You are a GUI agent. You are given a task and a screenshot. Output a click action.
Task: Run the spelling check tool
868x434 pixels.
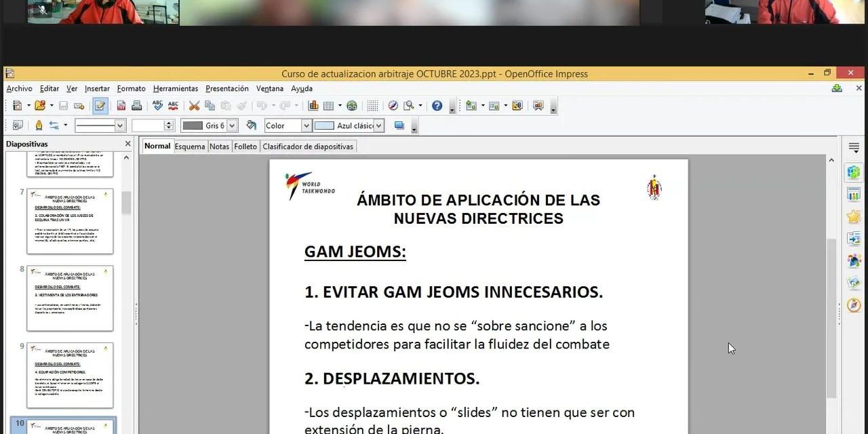tap(157, 106)
